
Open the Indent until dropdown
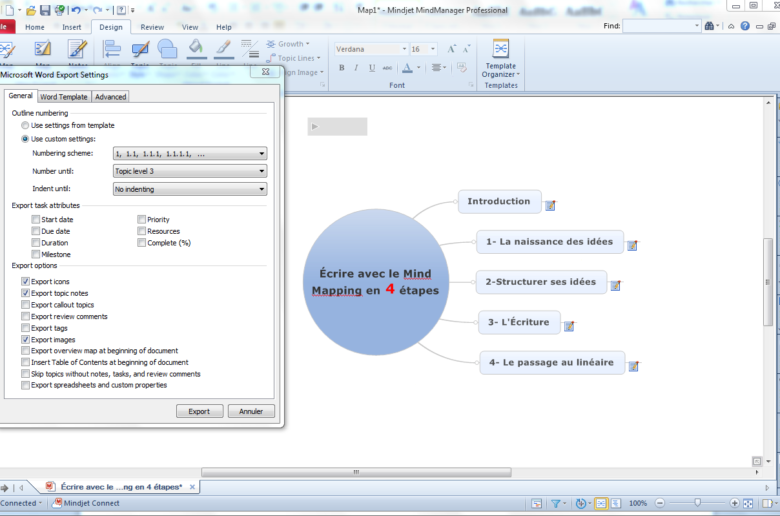click(190, 189)
